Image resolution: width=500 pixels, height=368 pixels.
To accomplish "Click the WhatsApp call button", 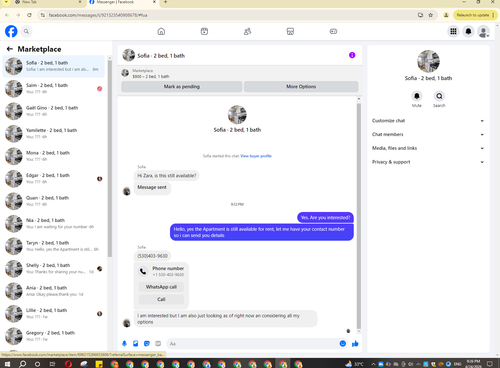I will 161,287.
